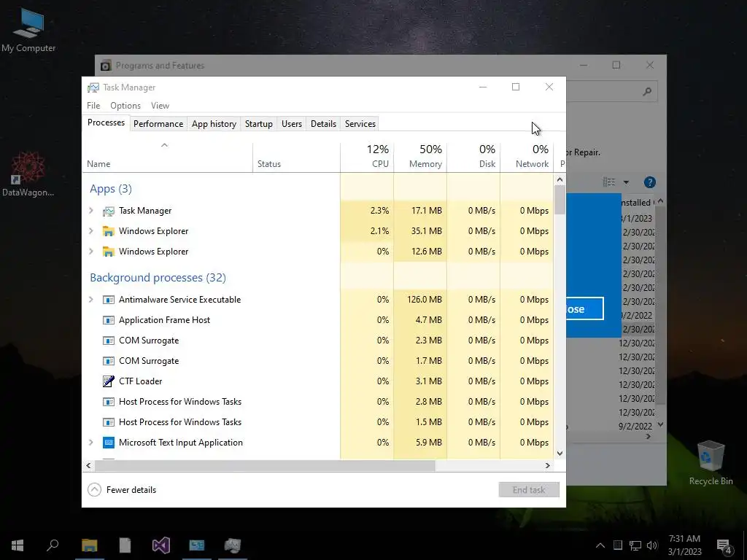Image resolution: width=747 pixels, height=560 pixels.
Task: Show hidden tray icons chevron
Action: (600, 545)
